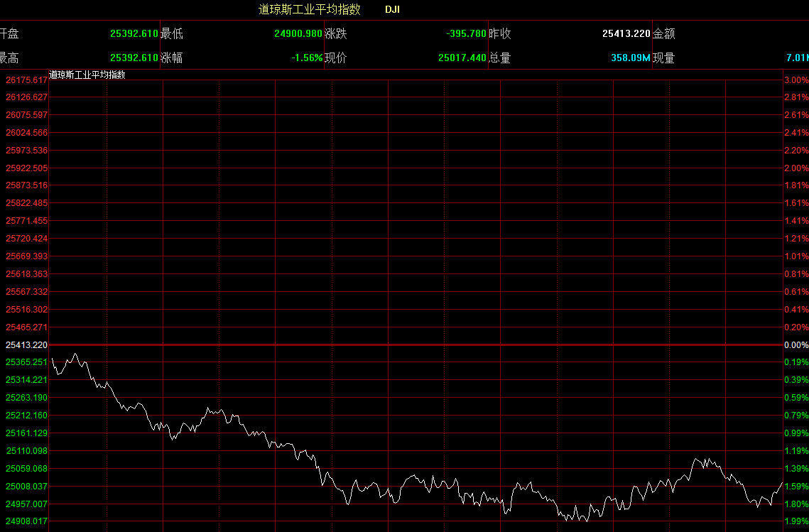Click the 25669.393 red price axis label
Viewport: 809px width, 532px height.
pos(26,256)
